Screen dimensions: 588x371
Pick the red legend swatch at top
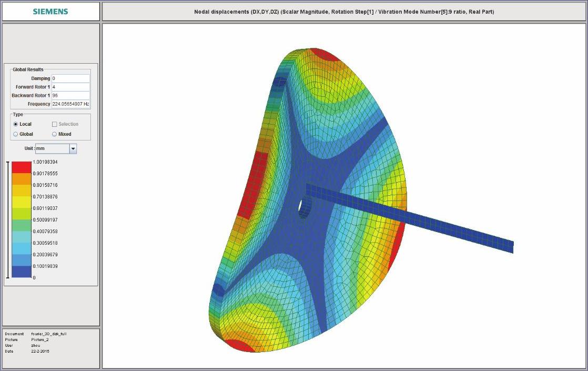coord(22,167)
